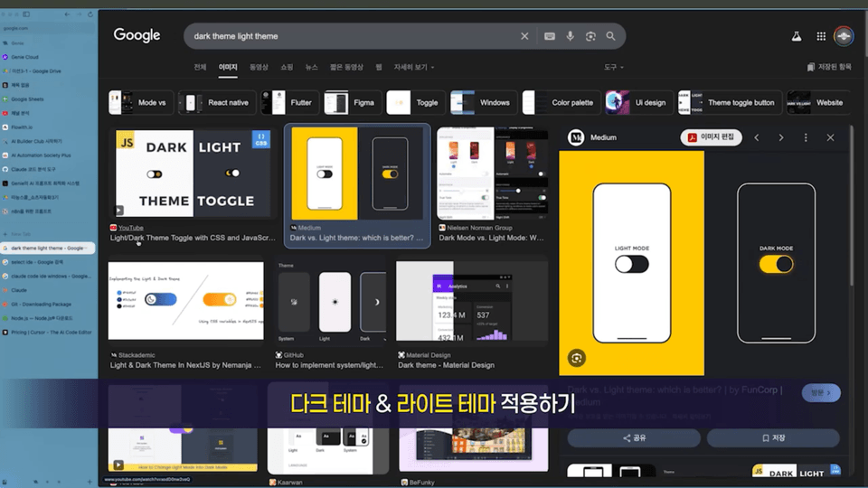
Task: Click the 공유 share button
Action: (x=634, y=437)
